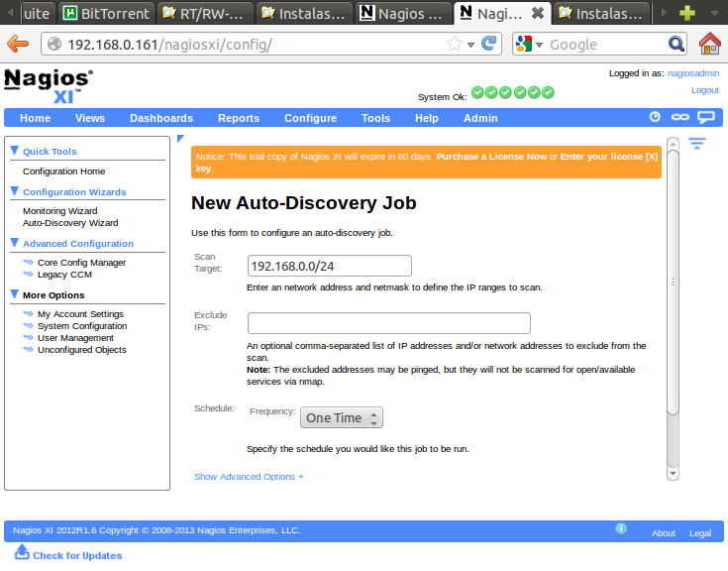This screenshot has height=571, width=728.
Task: Click the Exclude IPs input field
Action: (x=388, y=323)
